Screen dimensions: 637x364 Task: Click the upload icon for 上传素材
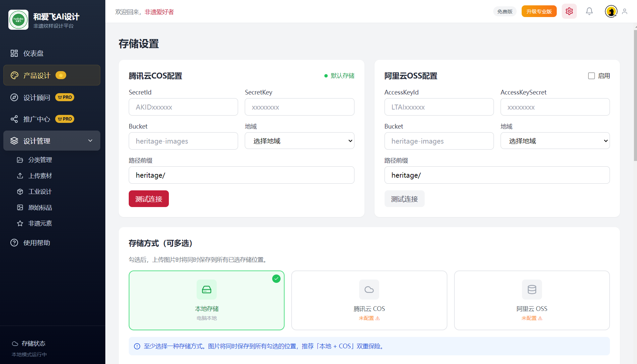[x=20, y=176]
